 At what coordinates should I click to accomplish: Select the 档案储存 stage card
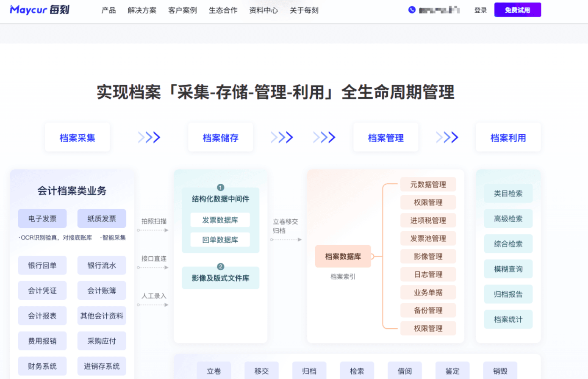point(221,138)
